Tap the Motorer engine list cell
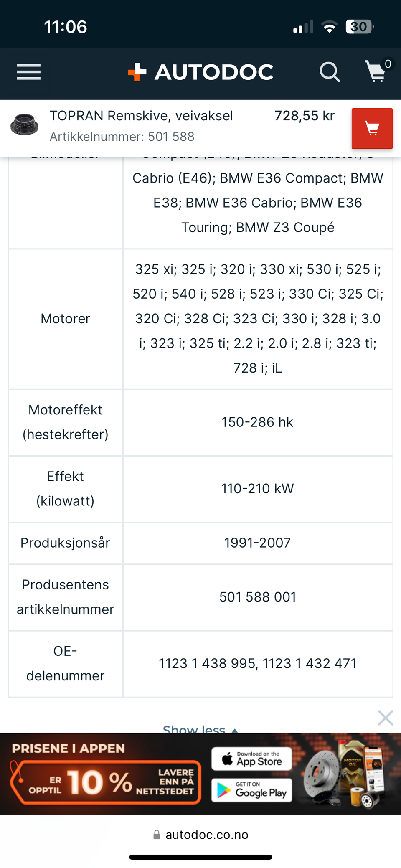Screen dimensions: 401x868 (258, 319)
